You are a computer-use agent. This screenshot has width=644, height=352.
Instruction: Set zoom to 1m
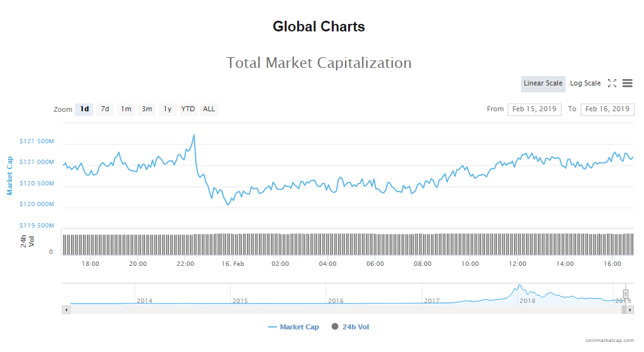[126, 109]
